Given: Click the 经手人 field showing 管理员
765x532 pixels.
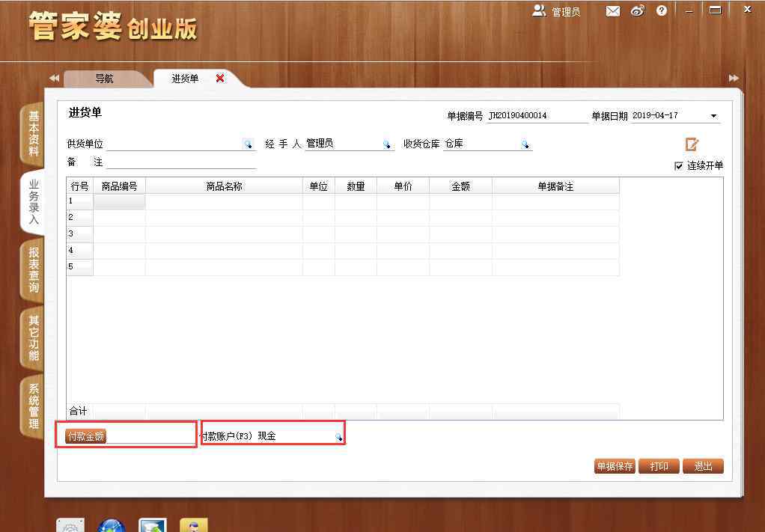Looking at the screenshot, I should pos(344,144).
